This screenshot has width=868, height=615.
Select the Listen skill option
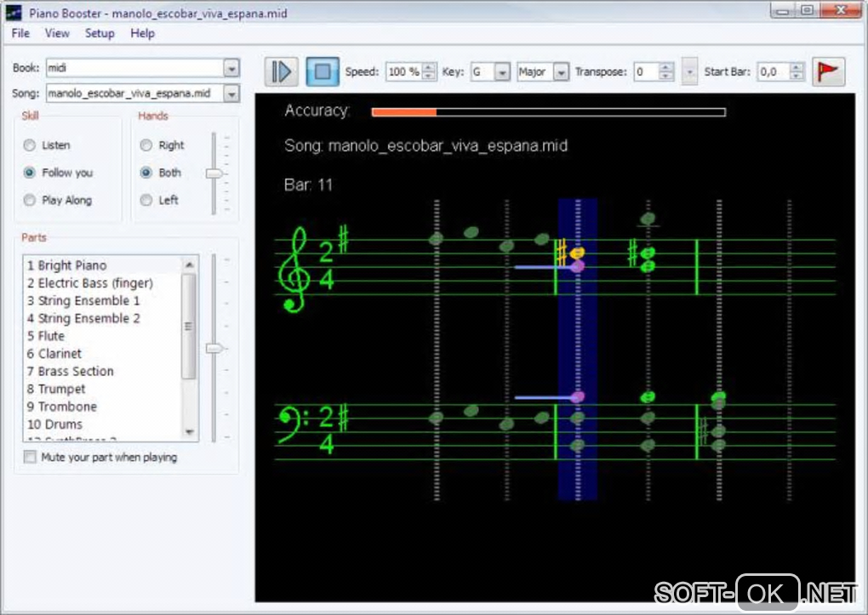pyautogui.click(x=30, y=145)
